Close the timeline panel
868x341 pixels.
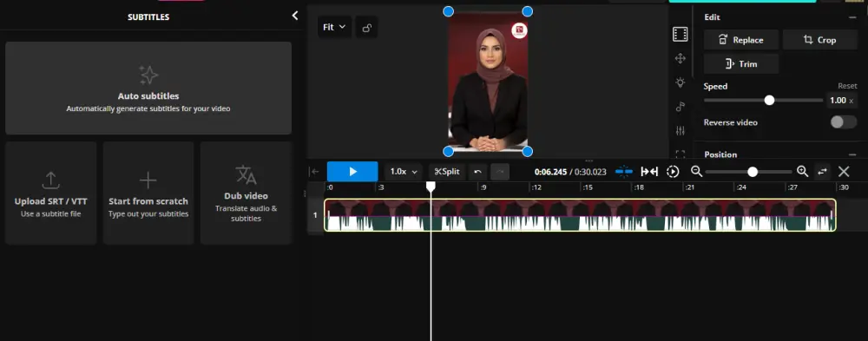[x=844, y=172]
